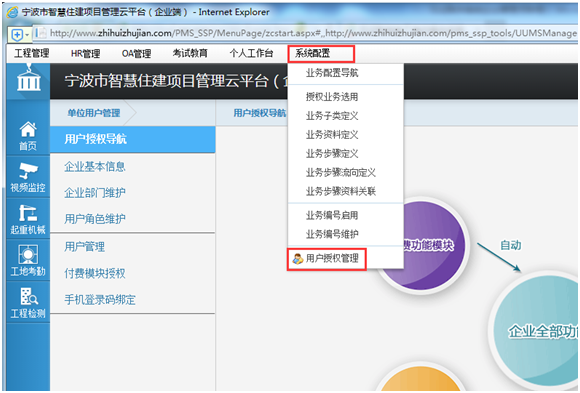The height and width of the screenshot is (393, 580).
Task: Open 用户授权管理 menu entry
Action: tap(332, 259)
